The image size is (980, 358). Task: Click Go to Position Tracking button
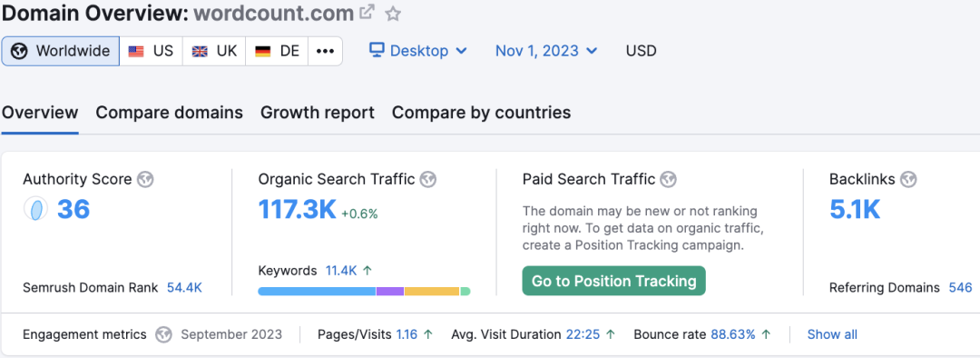coord(613,281)
